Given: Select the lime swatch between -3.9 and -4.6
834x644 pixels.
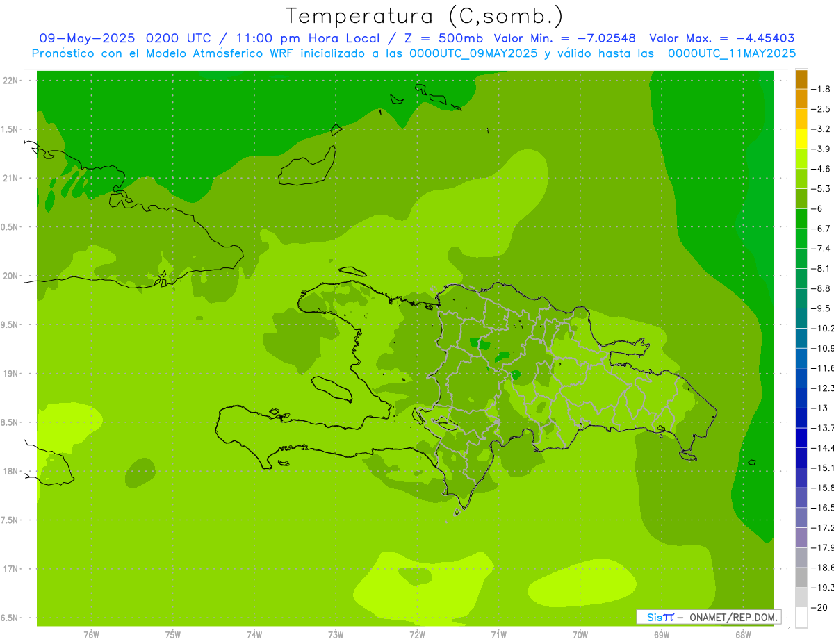Looking at the screenshot, I should click(x=801, y=159).
